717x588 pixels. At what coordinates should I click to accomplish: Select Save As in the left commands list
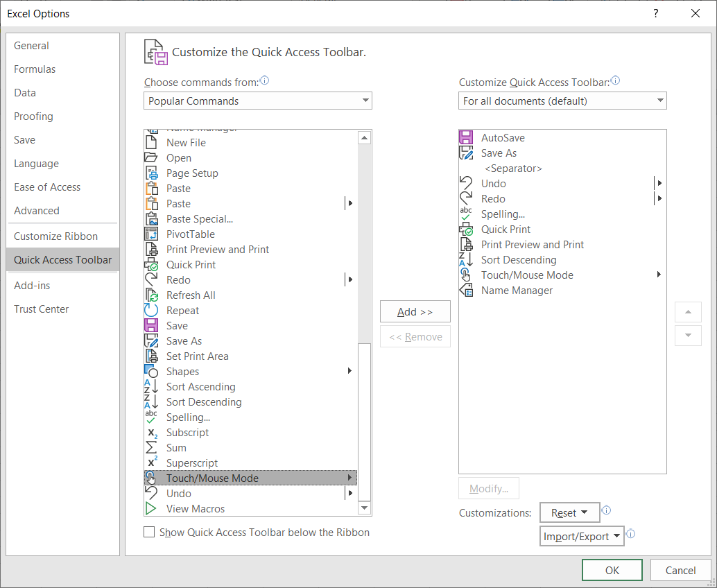tap(184, 340)
